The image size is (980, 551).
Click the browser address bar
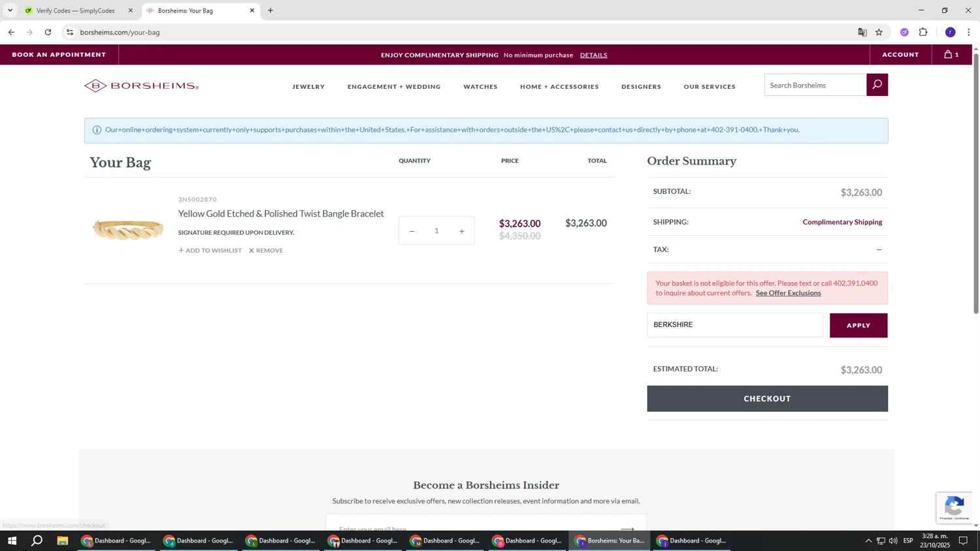tap(457, 32)
